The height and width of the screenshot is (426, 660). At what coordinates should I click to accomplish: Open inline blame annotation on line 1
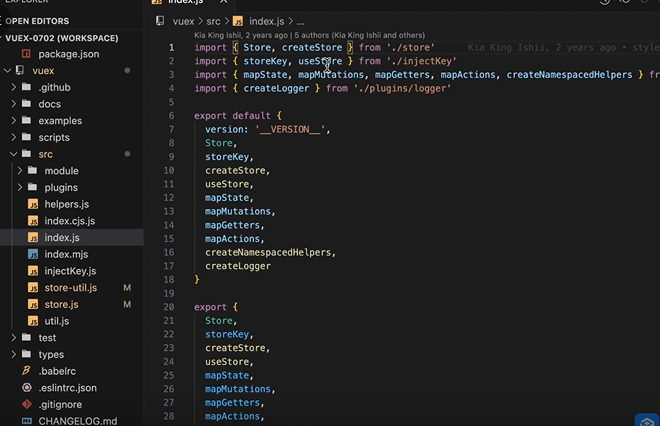coord(563,48)
